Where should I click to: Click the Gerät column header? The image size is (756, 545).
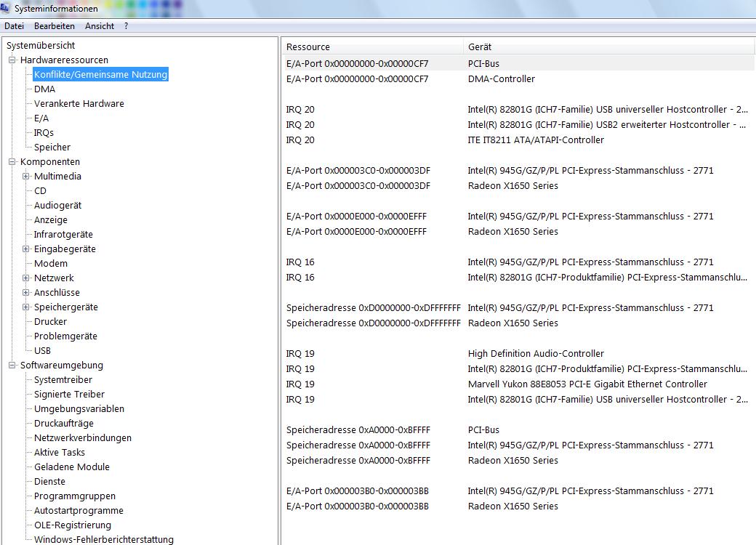pos(608,47)
